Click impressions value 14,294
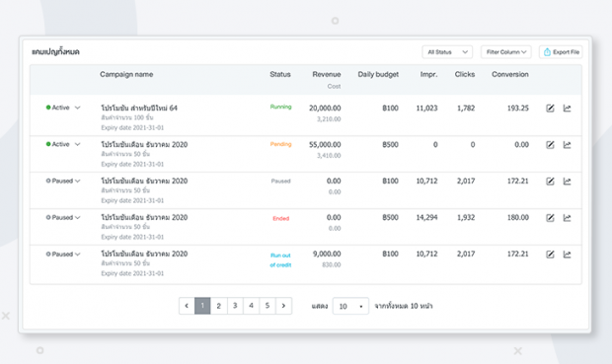Image resolution: width=612 pixels, height=364 pixels. point(427,217)
